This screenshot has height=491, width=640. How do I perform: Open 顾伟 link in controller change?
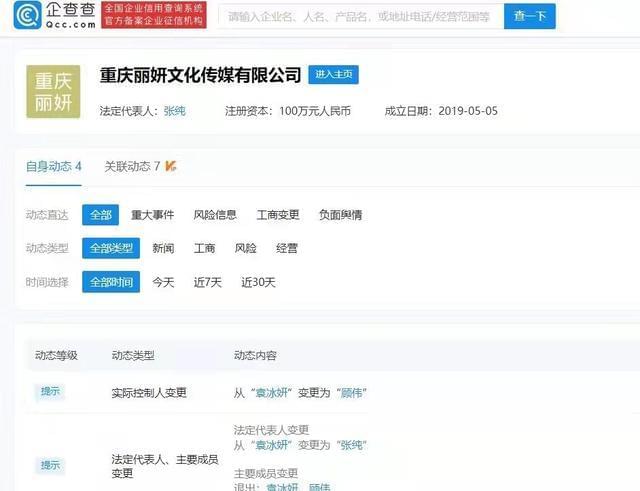(353, 393)
